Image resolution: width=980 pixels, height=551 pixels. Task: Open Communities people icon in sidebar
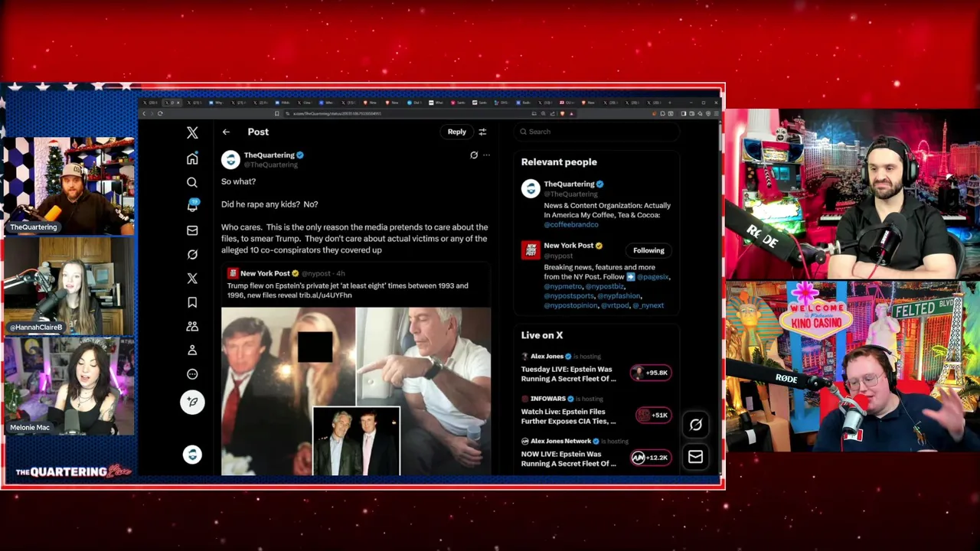[192, 326]
